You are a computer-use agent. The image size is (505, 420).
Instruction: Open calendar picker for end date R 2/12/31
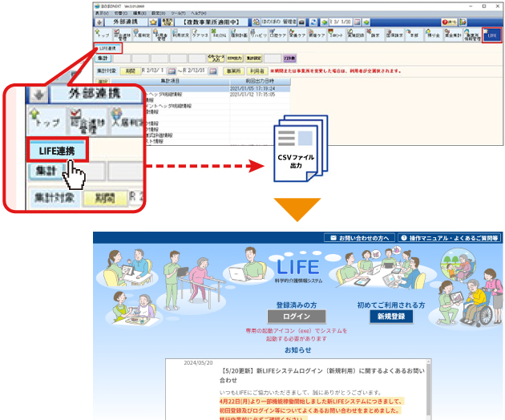click(x=213, y=71)
